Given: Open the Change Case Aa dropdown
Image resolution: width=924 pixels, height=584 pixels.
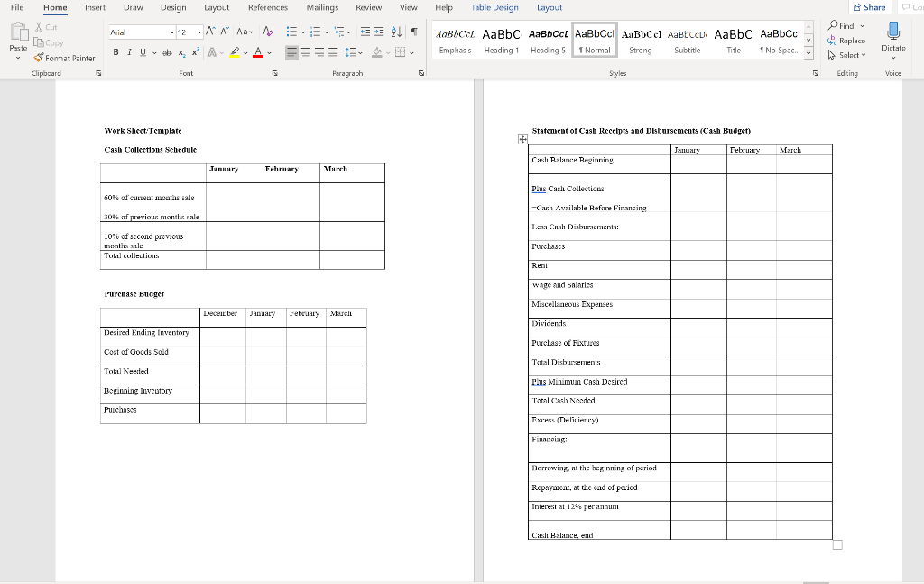Looking at the screenshot, I should [245, 32].
